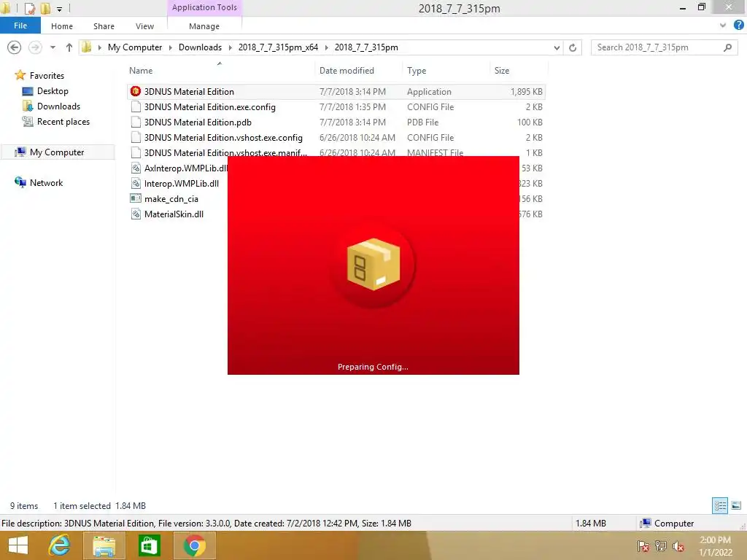The image size is (747, 560).
Task: Click Downloads in the address breadcrumb
Action: click(200, 47)
